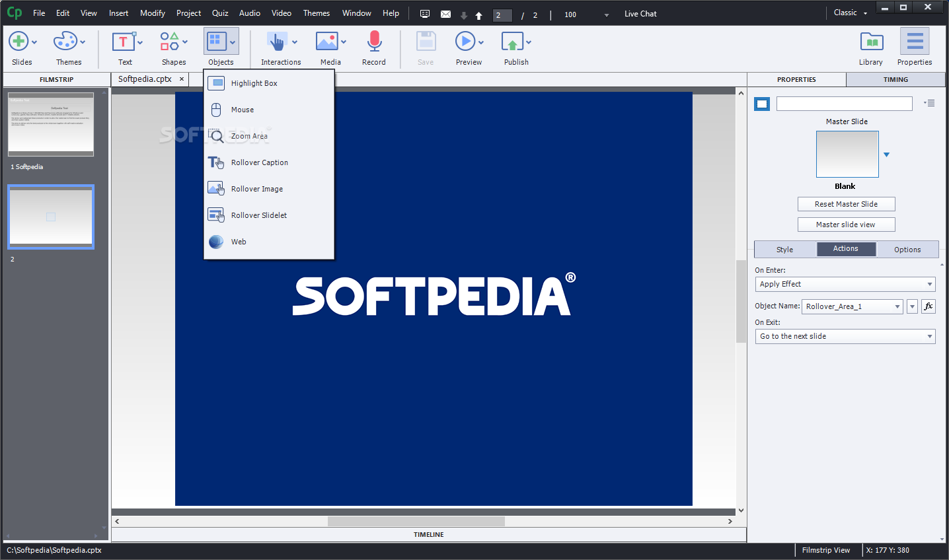Viewport: 949px width, 560px height.
Task: Click the Publish icon
Action: (x=512, y=42)
